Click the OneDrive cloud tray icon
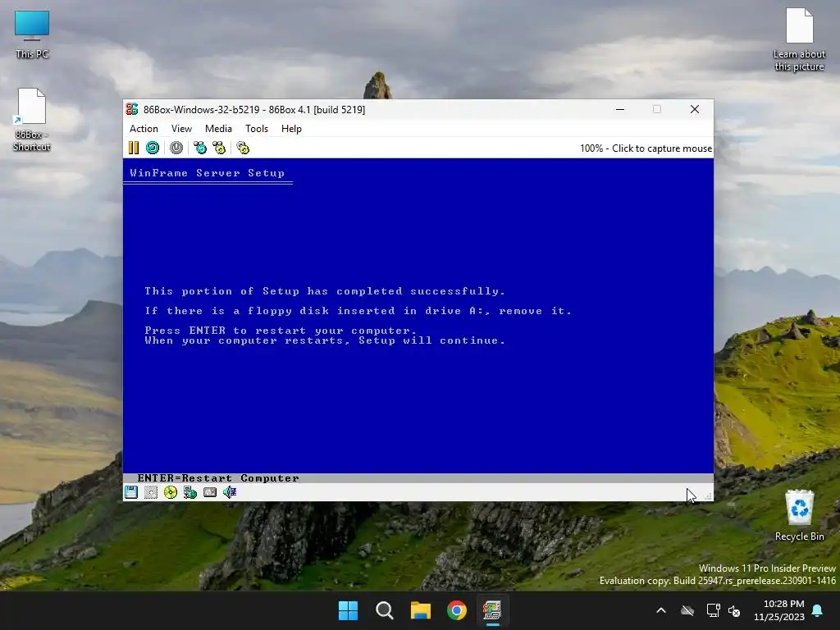Screen dimensions: 840x630 click(687, 610)
